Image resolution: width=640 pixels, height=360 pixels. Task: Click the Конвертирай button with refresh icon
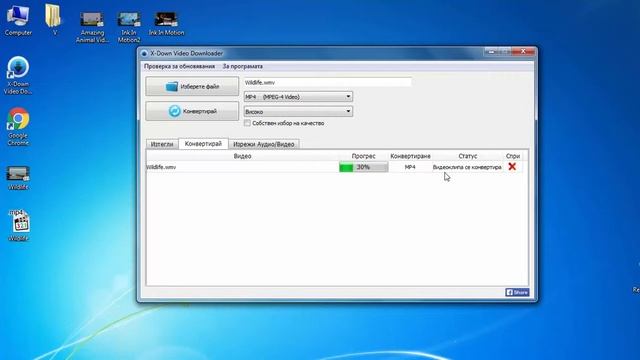click(192, 111)
